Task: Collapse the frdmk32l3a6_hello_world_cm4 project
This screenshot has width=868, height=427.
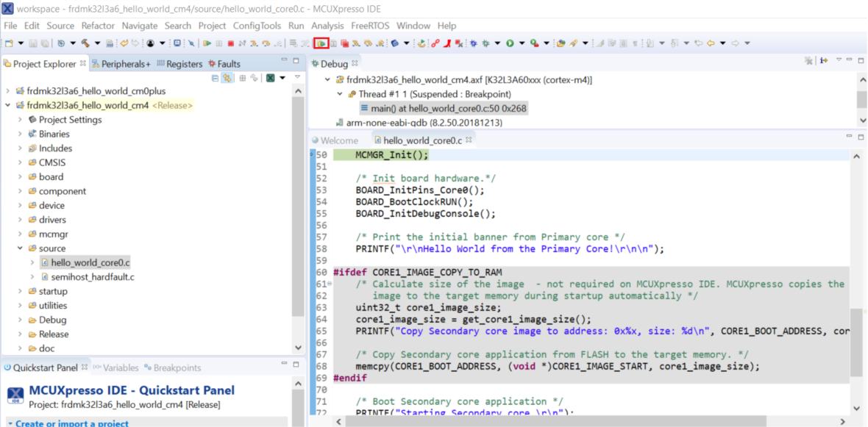Action: tap(7, 105)
